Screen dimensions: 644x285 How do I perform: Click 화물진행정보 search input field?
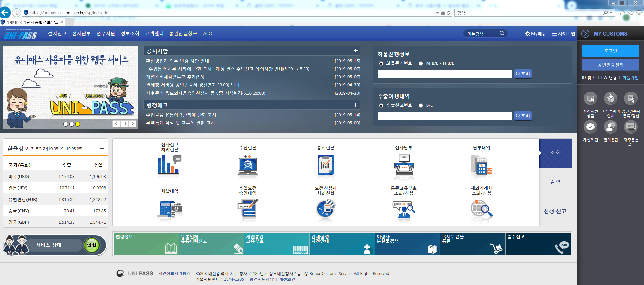[445, 74]
